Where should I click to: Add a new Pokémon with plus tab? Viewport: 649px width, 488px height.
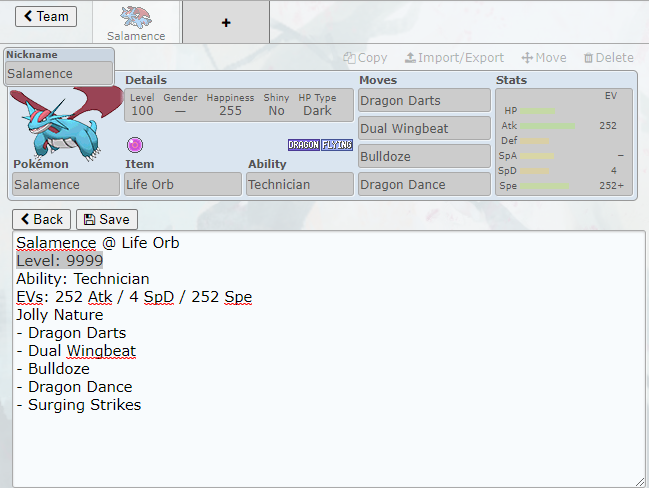pos(226,22)
